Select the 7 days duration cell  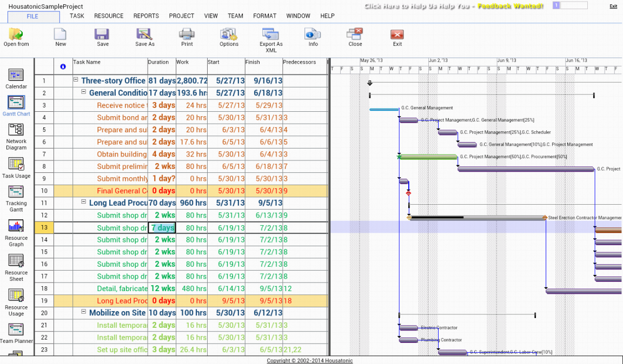pyautogui.click(x=162, y=228)
